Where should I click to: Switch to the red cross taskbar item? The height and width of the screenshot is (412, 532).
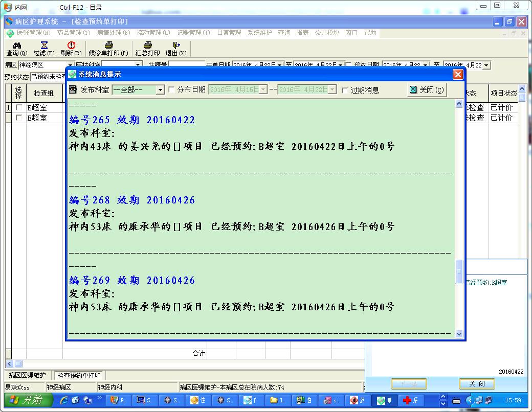411,400
